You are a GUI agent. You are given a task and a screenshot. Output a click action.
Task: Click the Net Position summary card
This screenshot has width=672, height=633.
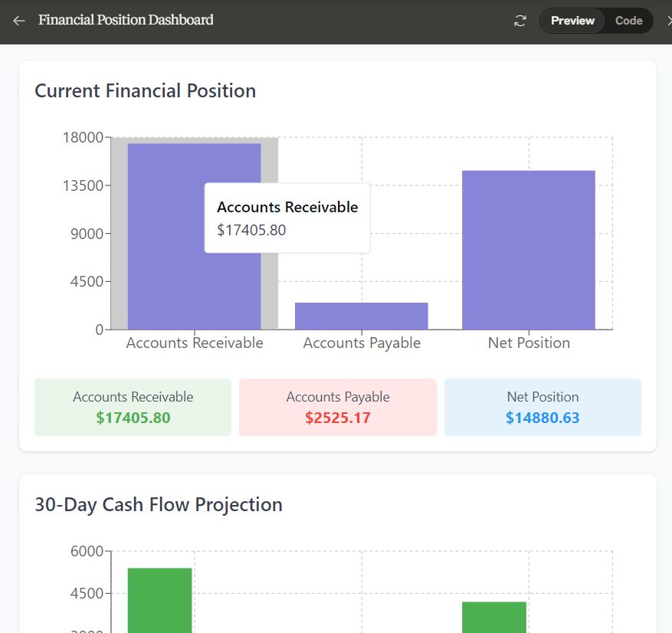pyautogui.click(x=543, y=407)
